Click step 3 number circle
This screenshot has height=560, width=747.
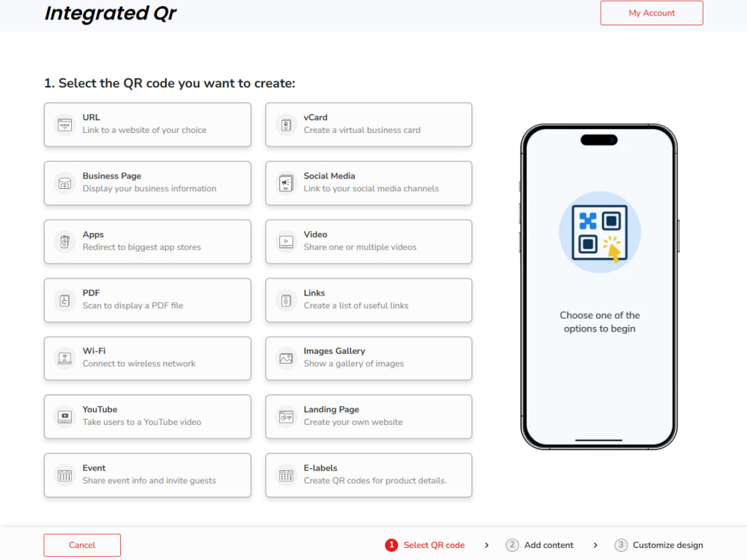621,545
